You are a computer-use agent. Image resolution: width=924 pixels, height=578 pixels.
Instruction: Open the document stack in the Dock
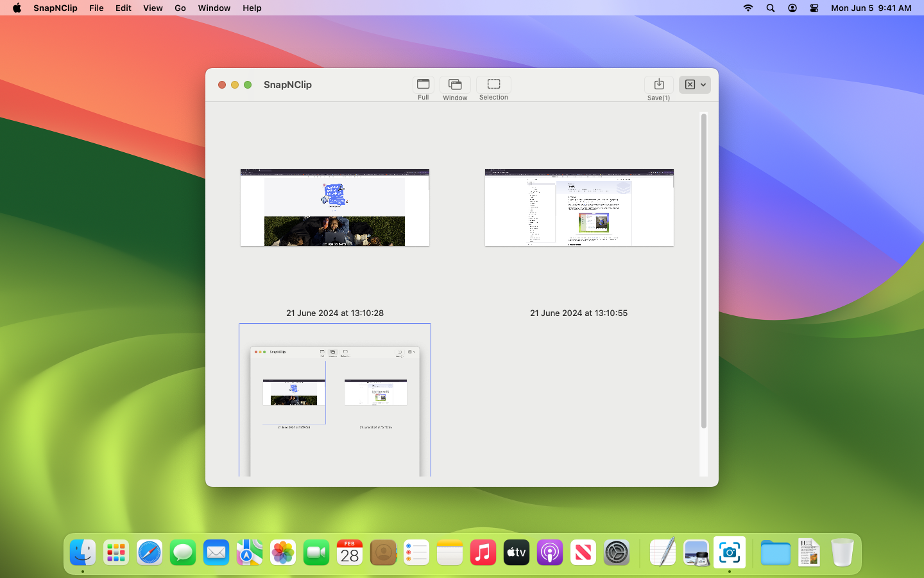click(x=809, y=552)
